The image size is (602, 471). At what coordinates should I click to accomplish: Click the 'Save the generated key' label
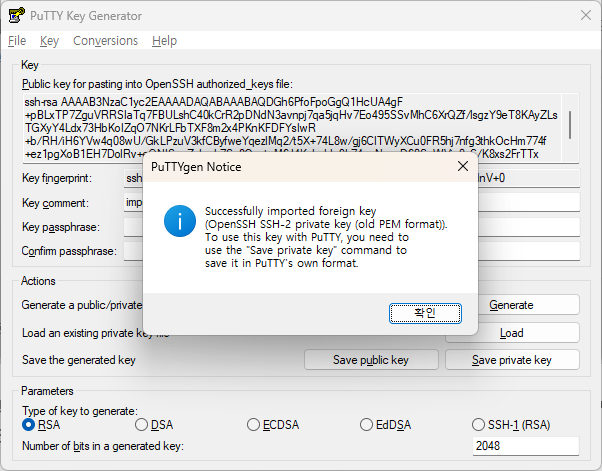(79, 360)
